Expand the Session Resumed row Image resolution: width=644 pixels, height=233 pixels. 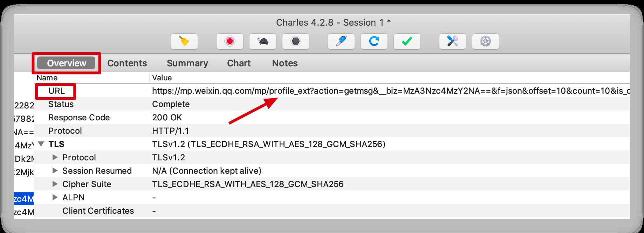pos(55,171)
